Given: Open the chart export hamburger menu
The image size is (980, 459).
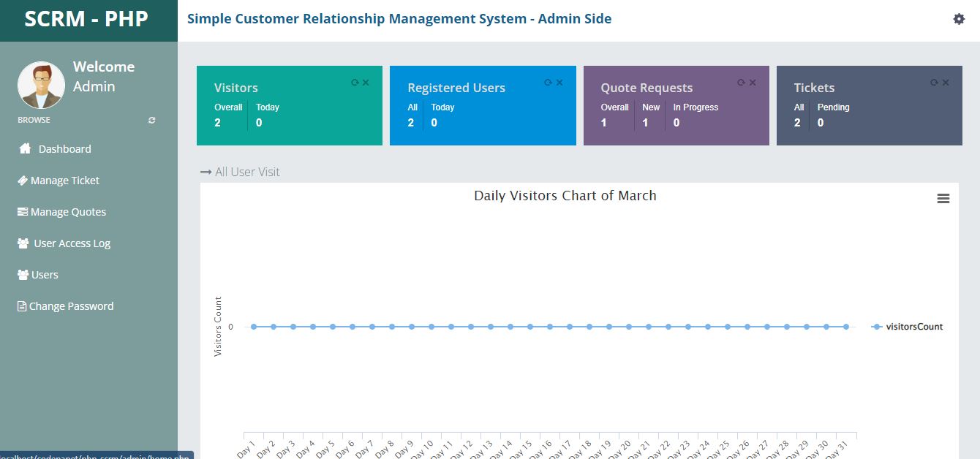Looking at the screenshot, I should pyautogui.click(x=943, y=198).
